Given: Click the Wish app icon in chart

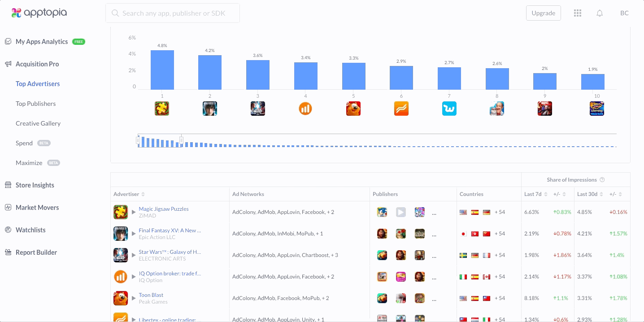Looking at the screenshot, I should [449, 109].
